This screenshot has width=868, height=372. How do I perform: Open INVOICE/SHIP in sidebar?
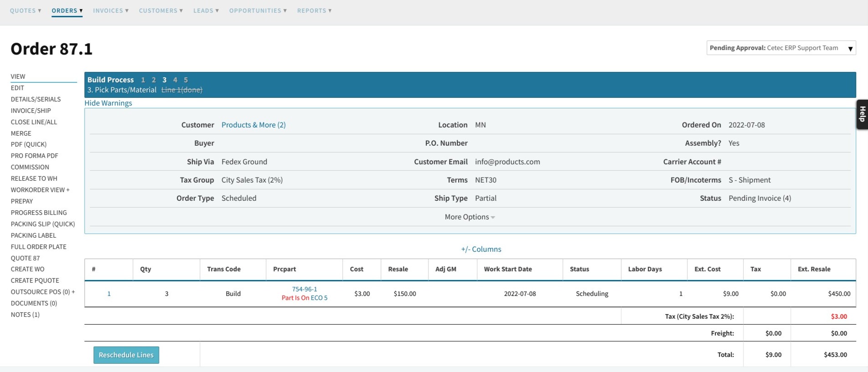point(31,111)
